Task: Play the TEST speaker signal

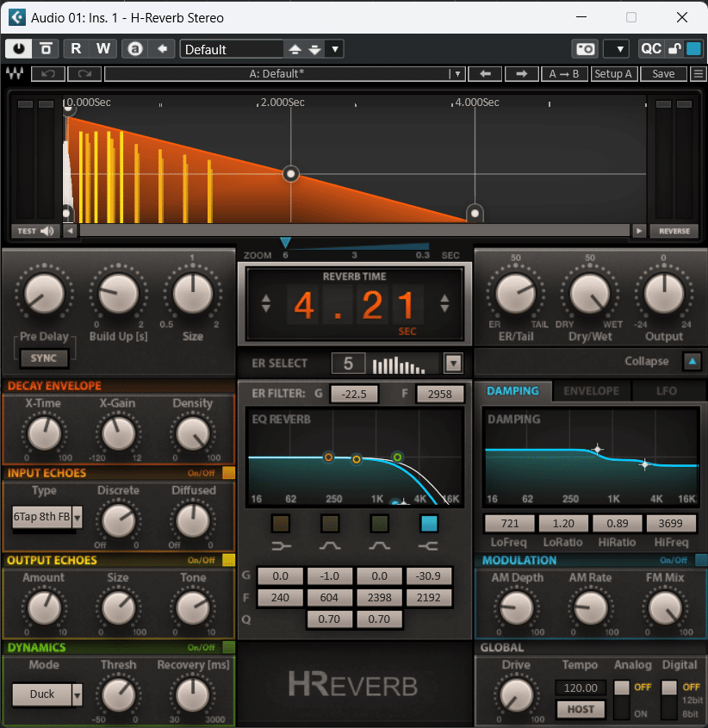Action: coord(36,231)
